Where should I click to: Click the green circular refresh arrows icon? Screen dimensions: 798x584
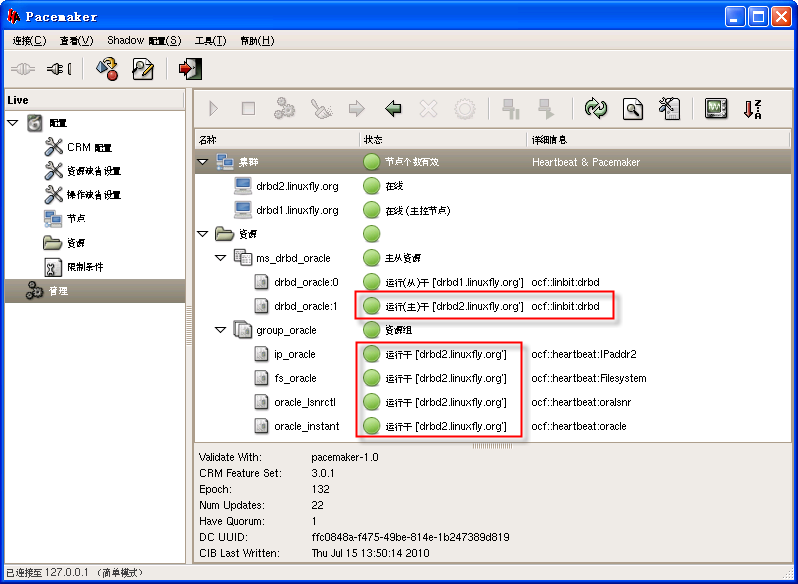(x=596, y=109)
